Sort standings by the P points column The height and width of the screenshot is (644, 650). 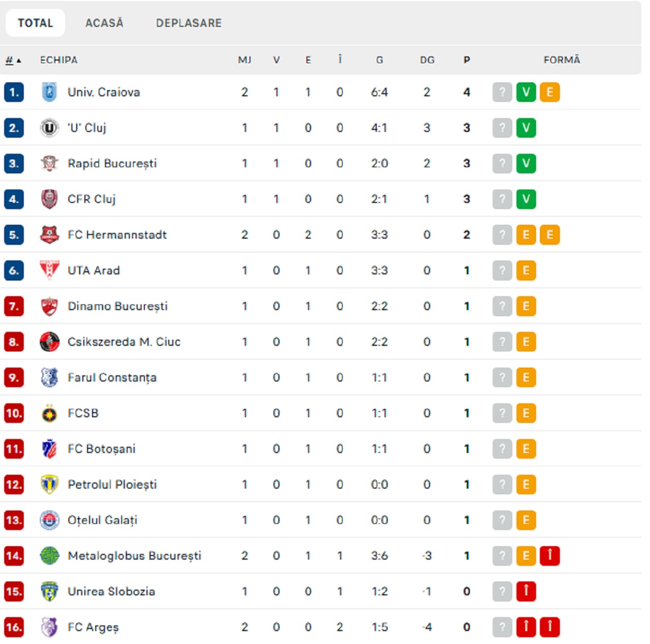(x=466, y=60)
